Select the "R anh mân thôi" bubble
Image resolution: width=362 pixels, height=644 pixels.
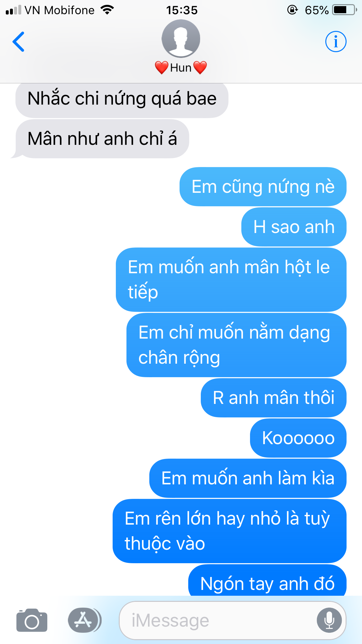(x=274, y=398)
